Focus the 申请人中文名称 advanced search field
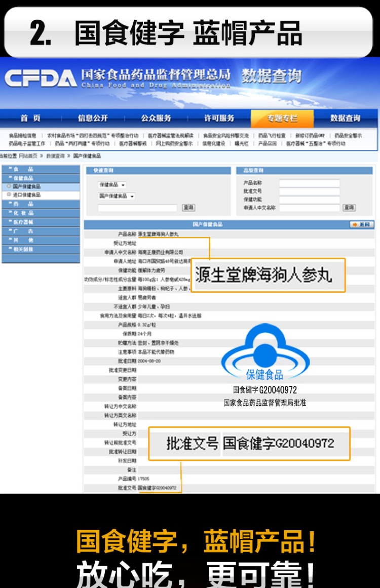This screenshot has width=380, height=588. (309, 208)
